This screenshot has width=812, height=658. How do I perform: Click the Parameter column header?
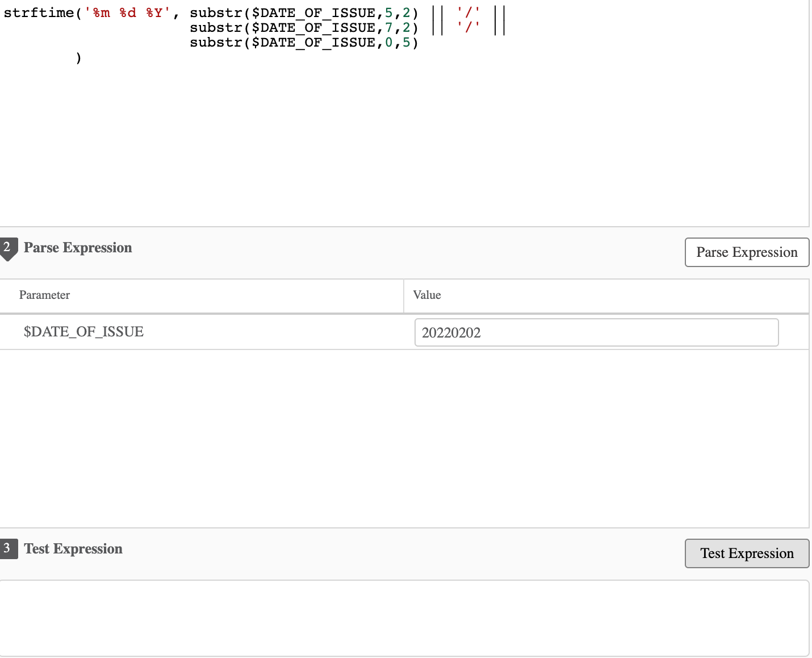(44, 295)
